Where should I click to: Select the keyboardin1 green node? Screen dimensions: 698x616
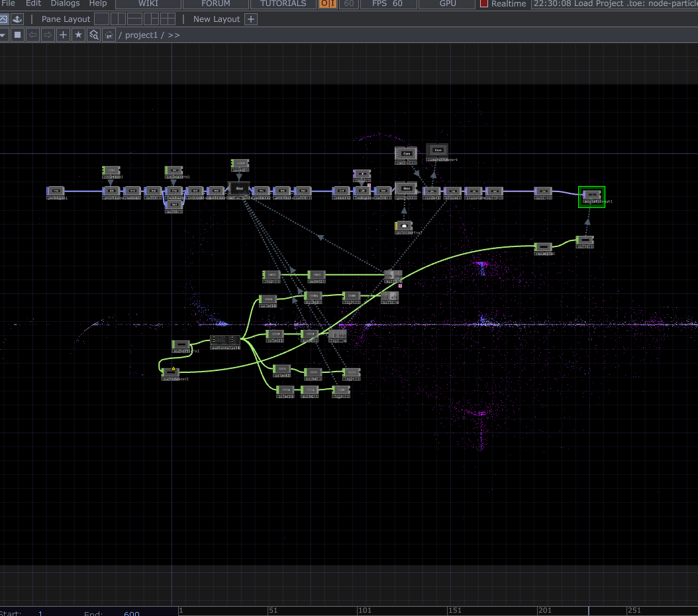pyautogui.click(x=174, y=170)
